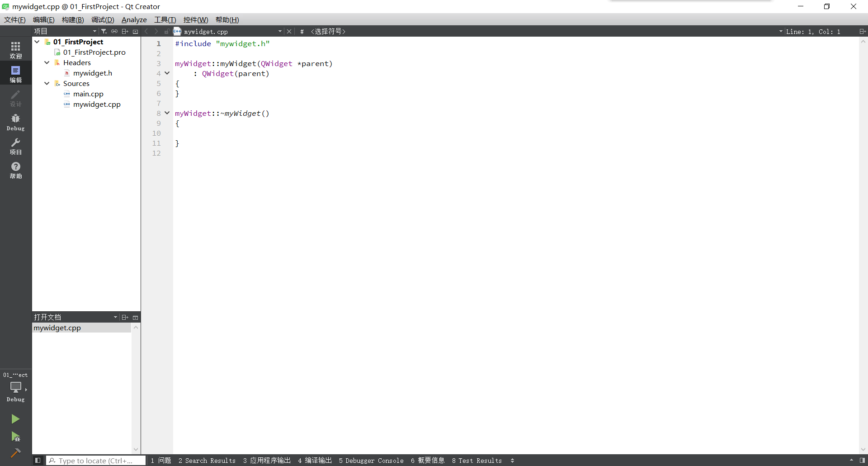868x466 pixels.
Task: Run the project with the green Run button
Action: pyautogui.click(x=15, y=418)
